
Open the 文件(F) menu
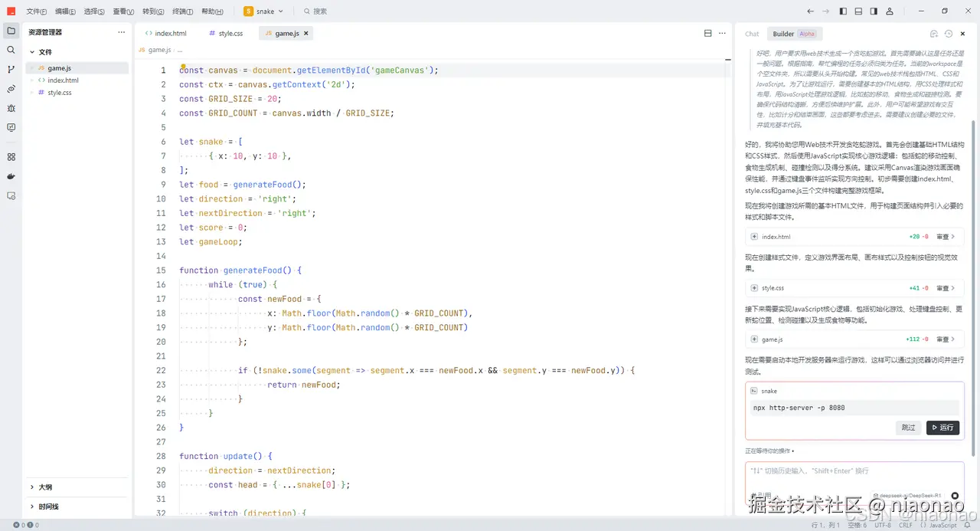pos(37,11)
